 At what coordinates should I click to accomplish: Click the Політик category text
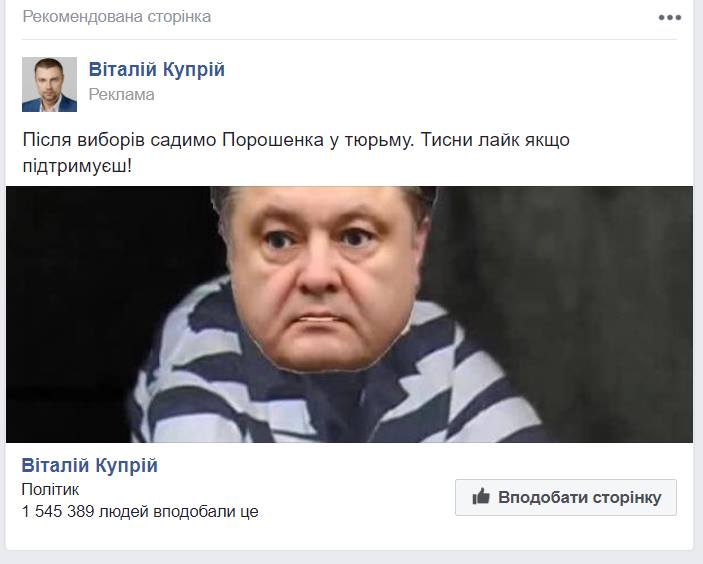50,489
